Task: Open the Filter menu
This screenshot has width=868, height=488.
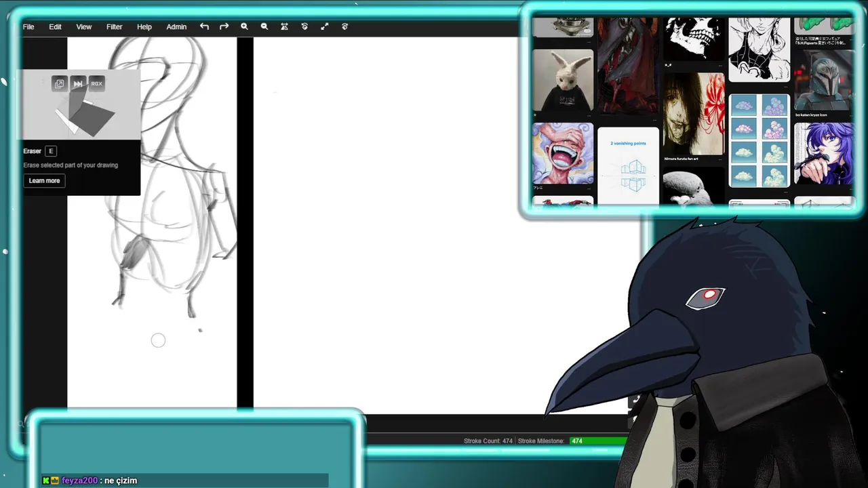Action: [114, 27]
